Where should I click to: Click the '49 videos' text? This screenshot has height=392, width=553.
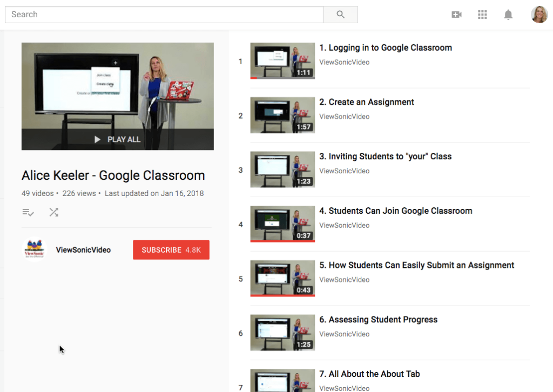37,193
